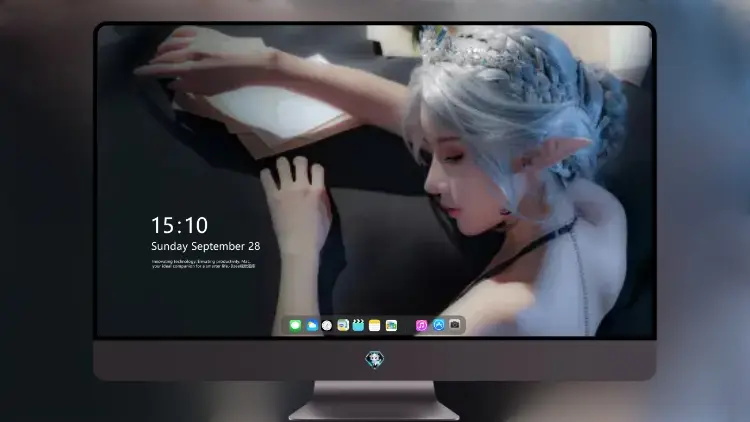Open the photo gallery icon in dock
This screenshot has width=750, height=422.
pos(391,325)
